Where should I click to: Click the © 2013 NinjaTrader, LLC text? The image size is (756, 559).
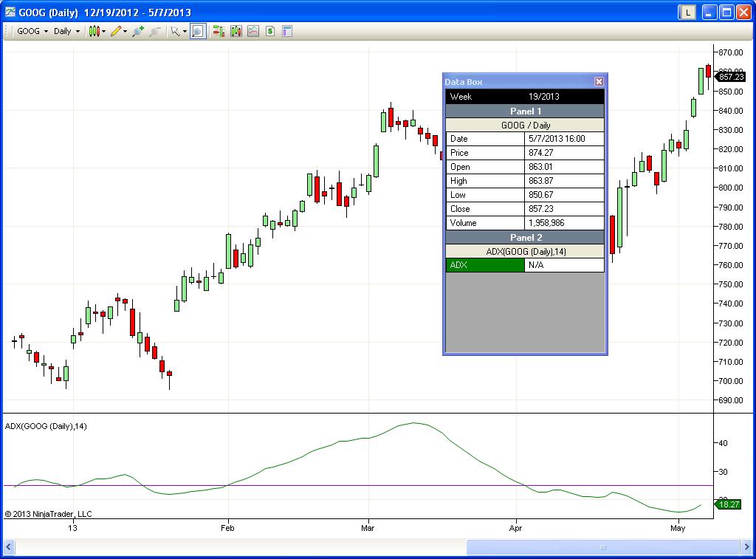pyautogui.click(x=48, y=514)
